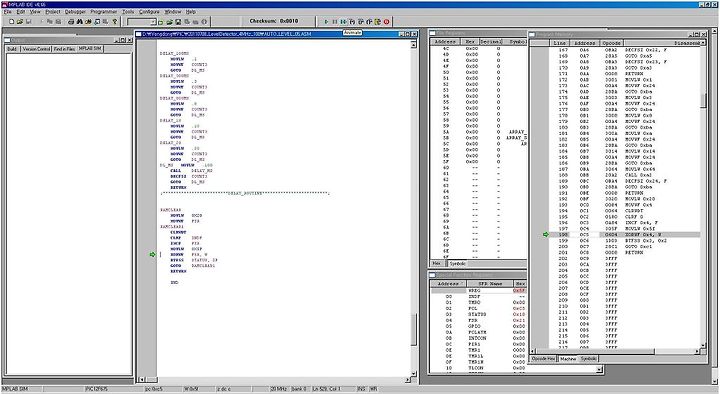Sort File Registers by Address column header
This screenshot has width=720, height=394.
[445, 42]
